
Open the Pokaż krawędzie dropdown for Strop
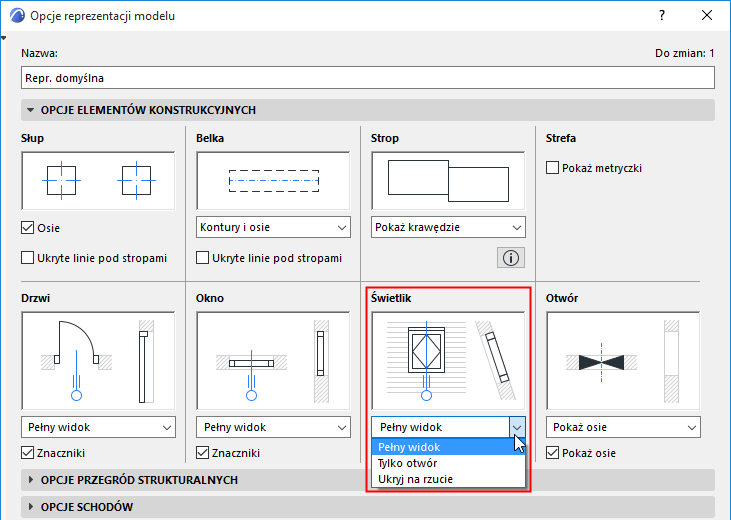tap(448, 227)
